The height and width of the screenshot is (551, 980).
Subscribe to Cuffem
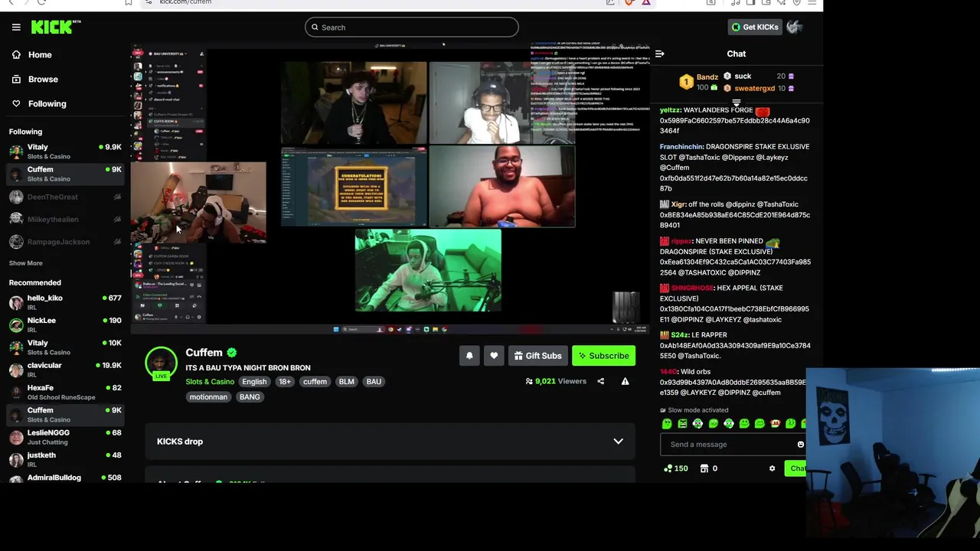tap(604, 356)
